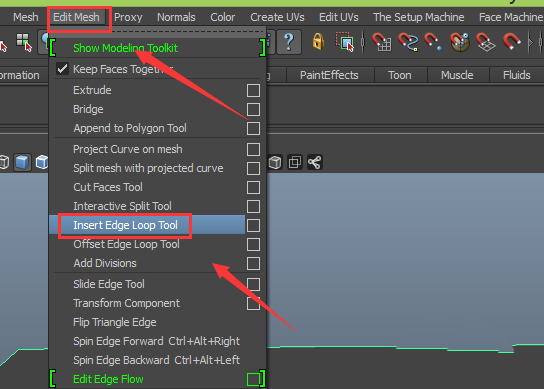544x389 pixels.
Task: Open The Setup Machine menu
Action: coord(418,17)
